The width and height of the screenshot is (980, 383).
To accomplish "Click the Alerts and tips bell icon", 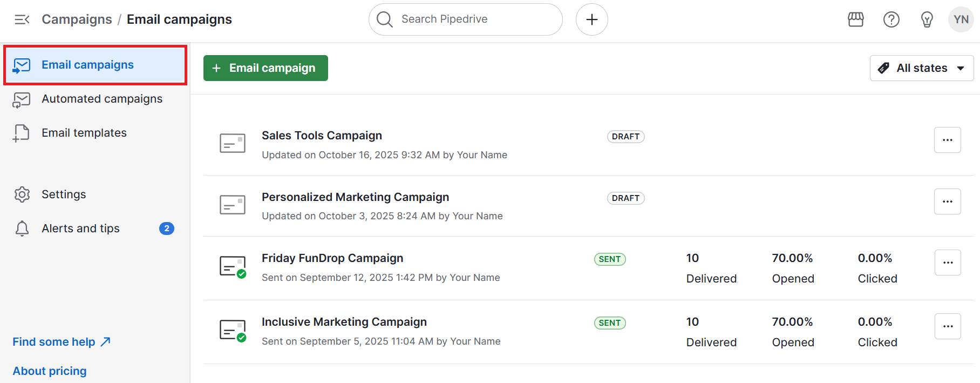I will [22, 228].
